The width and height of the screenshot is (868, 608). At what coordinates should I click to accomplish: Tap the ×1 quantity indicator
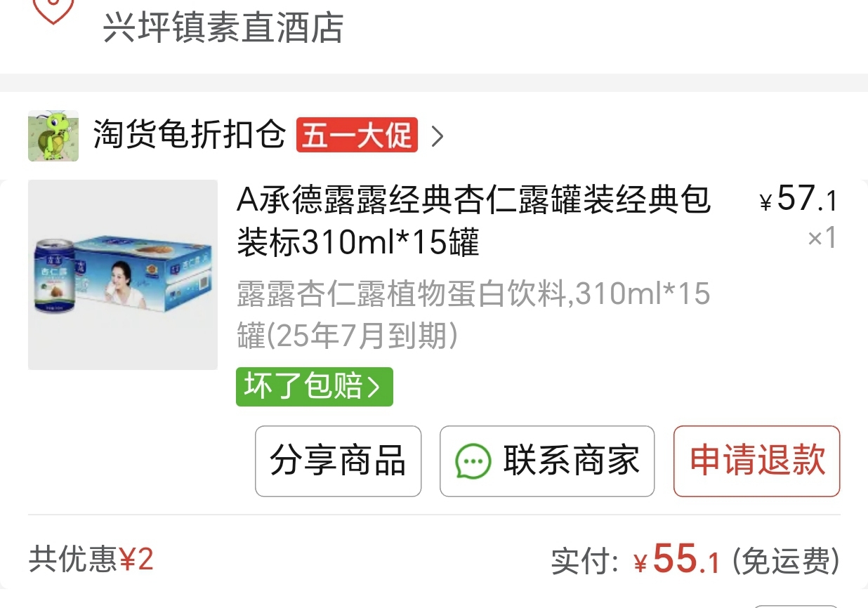(822, 238)
